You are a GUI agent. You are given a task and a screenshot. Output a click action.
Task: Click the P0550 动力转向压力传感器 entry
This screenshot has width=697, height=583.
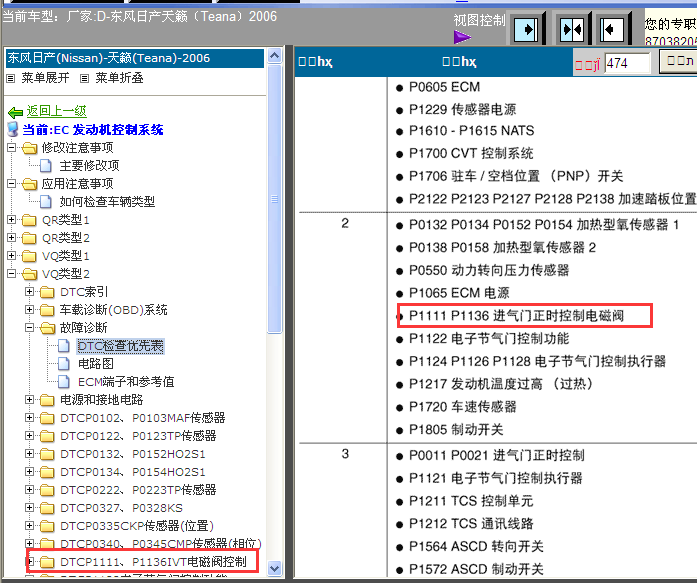tap(489, 270)
